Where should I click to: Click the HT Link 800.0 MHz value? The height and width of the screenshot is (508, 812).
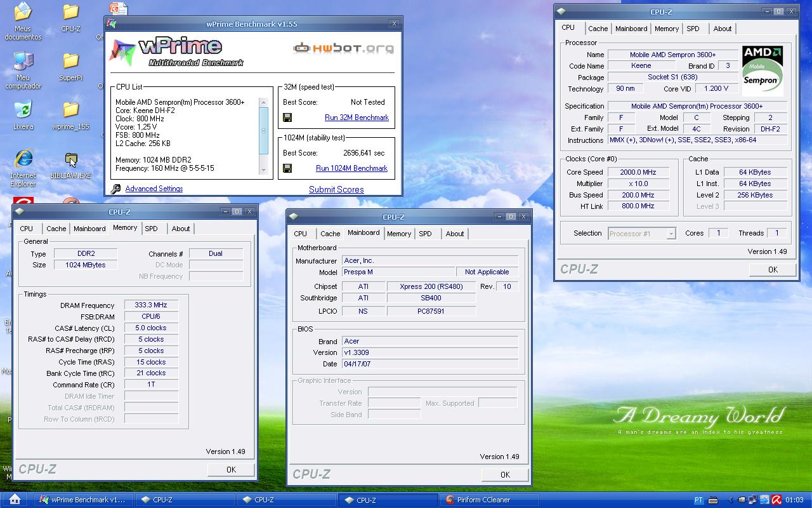point(638,206)
